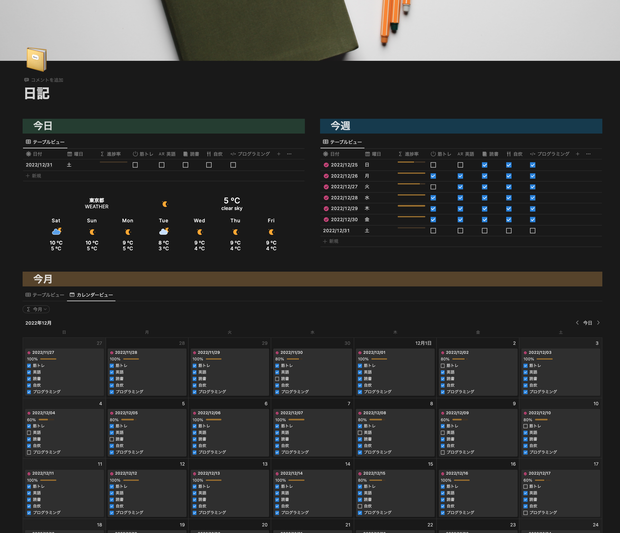Click the Wed moon weather icon

click(200, 232)
